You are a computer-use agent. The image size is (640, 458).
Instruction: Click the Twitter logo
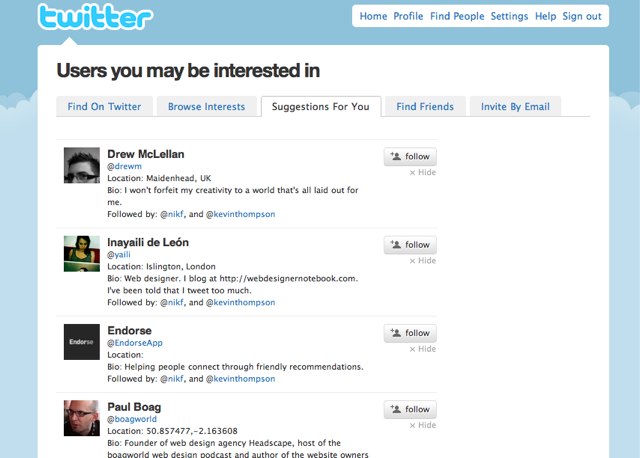pos(96,17)
